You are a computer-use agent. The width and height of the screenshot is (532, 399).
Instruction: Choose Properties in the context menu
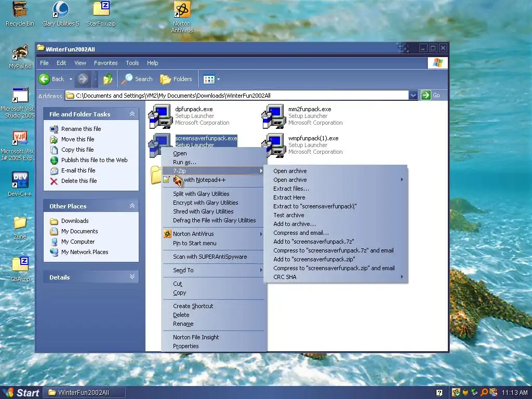[213, 346]
